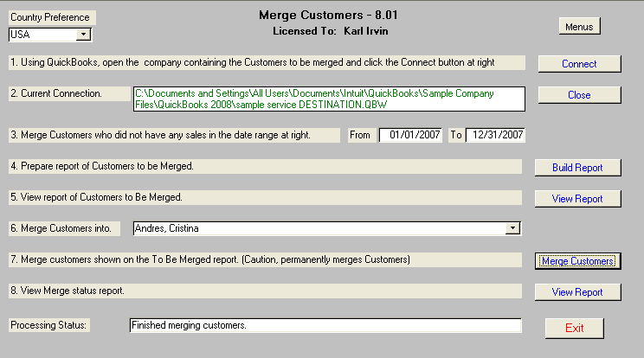This screenshot has width=644, height=358.
Task: Click the From date field
Action: (x=410, y=135)
